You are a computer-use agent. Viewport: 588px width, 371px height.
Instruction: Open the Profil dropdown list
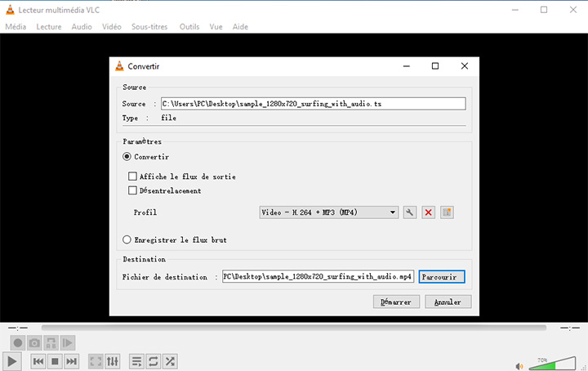coord(328,212)
